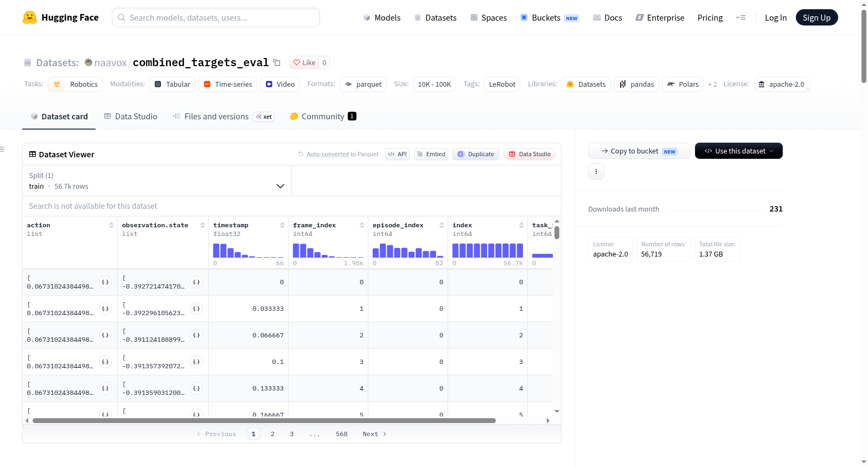Open the Files and versions tab
868x467 pixels.
point(224,117)
